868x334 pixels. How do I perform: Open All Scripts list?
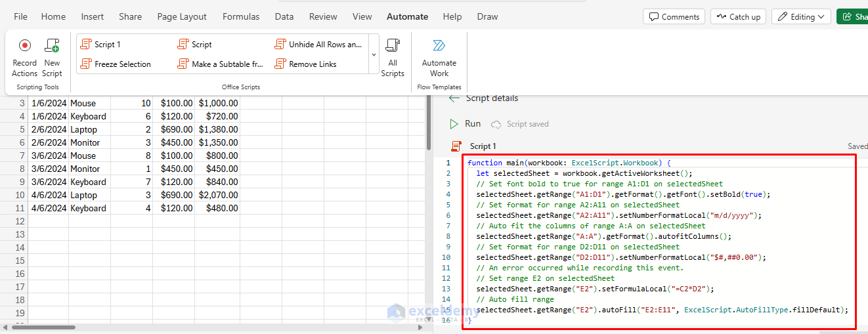tap(393, 58)
